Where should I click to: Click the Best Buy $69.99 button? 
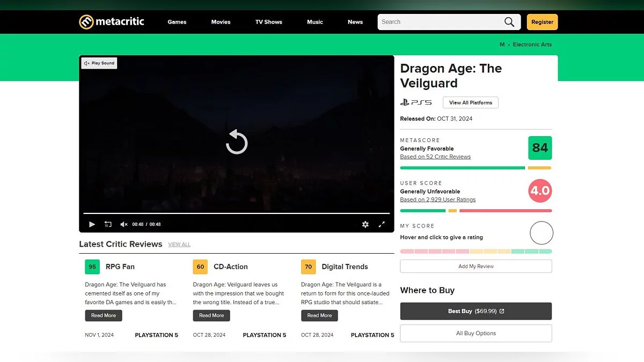475,311
